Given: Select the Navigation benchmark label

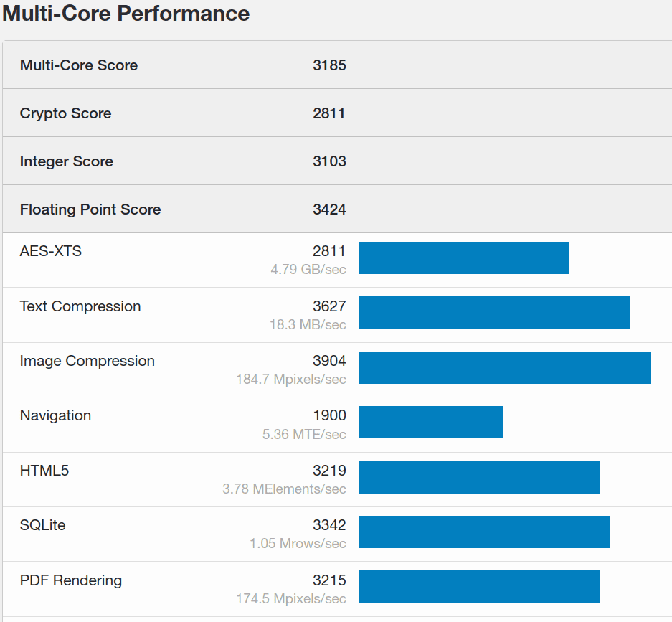Looking at the screenshot, I should click(x=55, y=415).
